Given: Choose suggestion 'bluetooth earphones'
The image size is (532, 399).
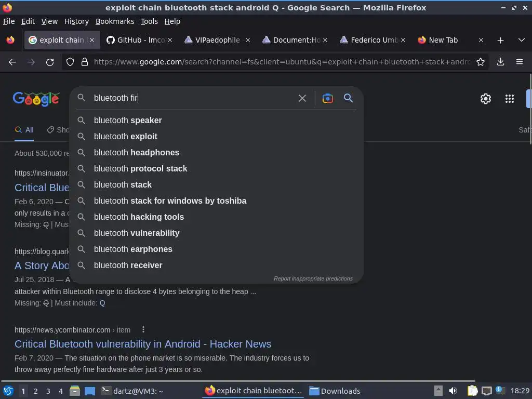Looking at the screenshot, I should [x=216, y=249].
